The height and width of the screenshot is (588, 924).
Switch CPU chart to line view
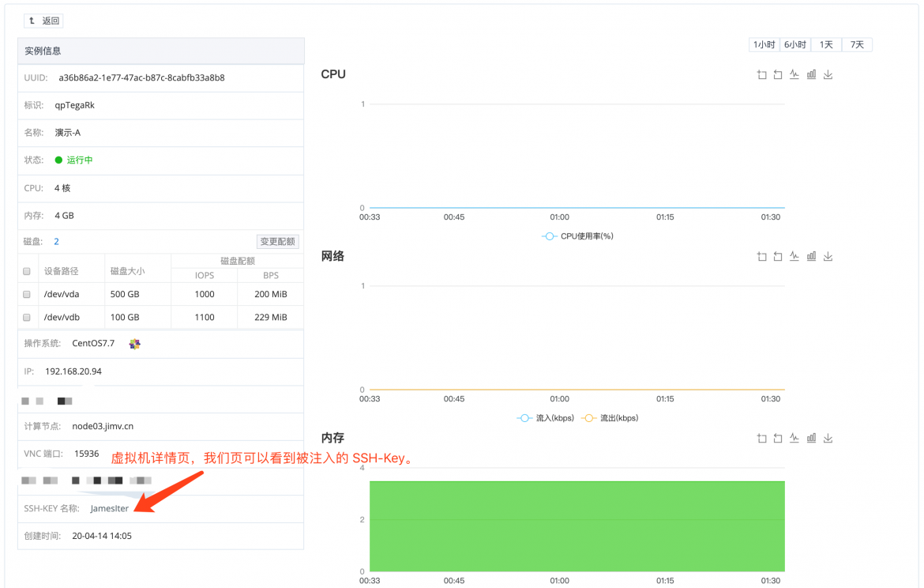click(794, 74)
